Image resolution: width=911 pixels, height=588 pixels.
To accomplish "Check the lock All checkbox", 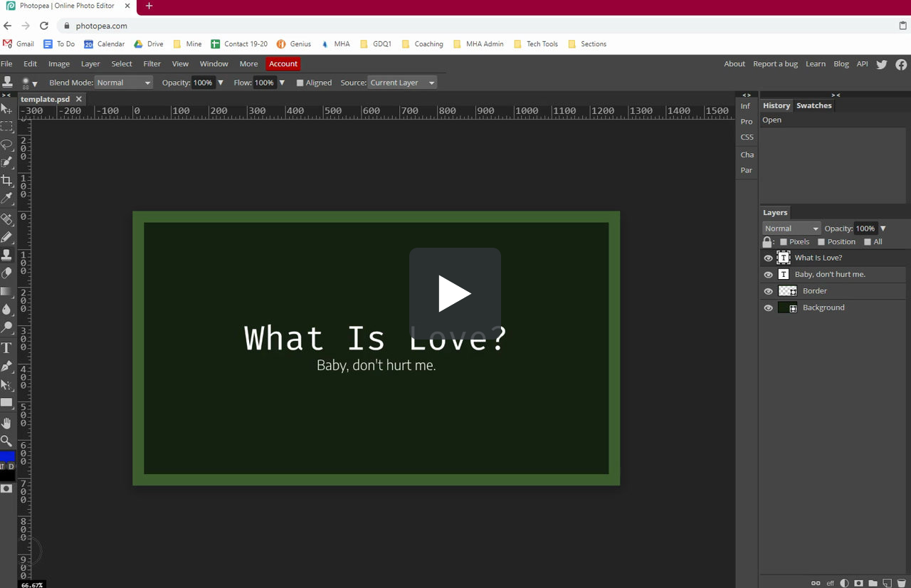I will point(868,242).
